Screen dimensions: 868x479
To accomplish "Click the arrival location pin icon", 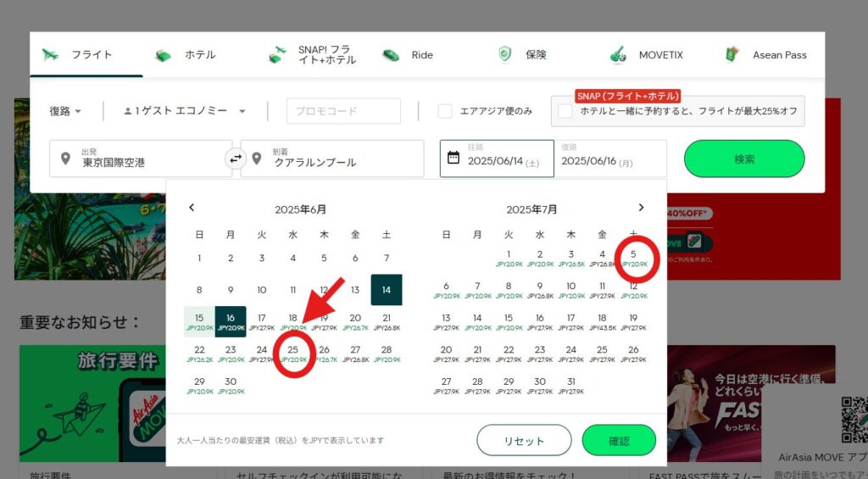I will 256,159.
